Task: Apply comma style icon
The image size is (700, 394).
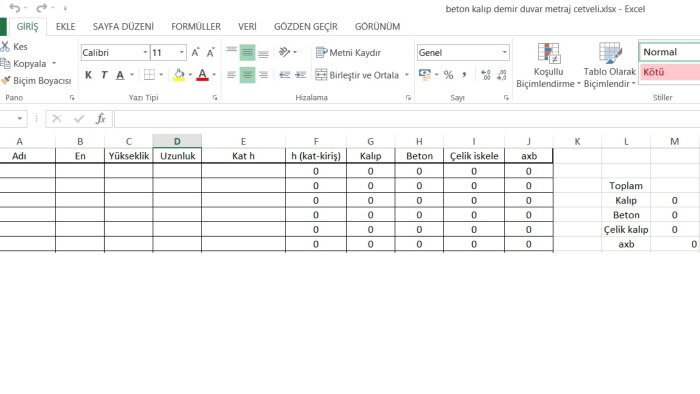Action: pos(464,74)
